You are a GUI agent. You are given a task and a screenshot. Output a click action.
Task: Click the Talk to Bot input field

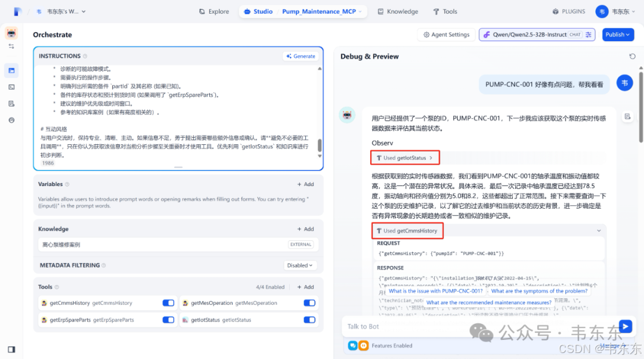481,327
